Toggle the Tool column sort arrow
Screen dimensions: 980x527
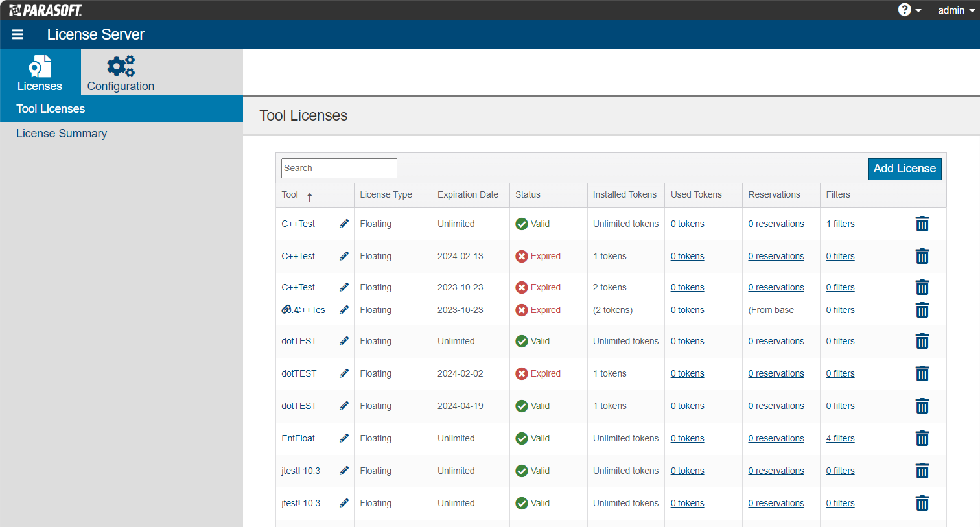click(x=310, y=196)
